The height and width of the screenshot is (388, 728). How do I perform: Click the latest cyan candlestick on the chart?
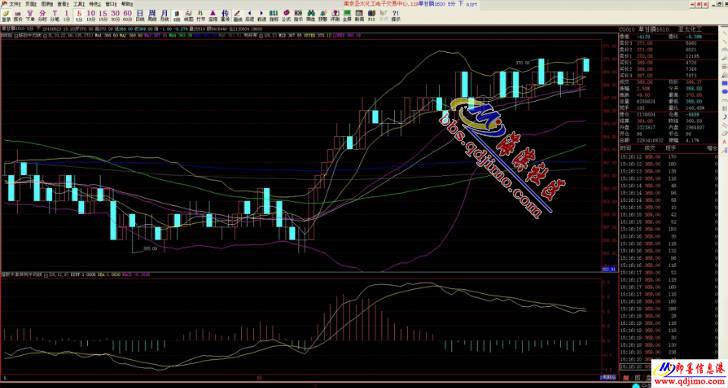586,65
